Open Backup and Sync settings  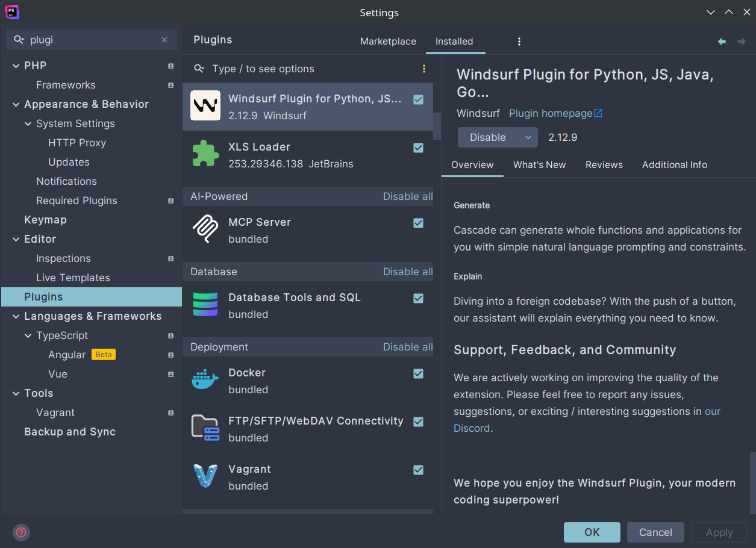(70, 432)
